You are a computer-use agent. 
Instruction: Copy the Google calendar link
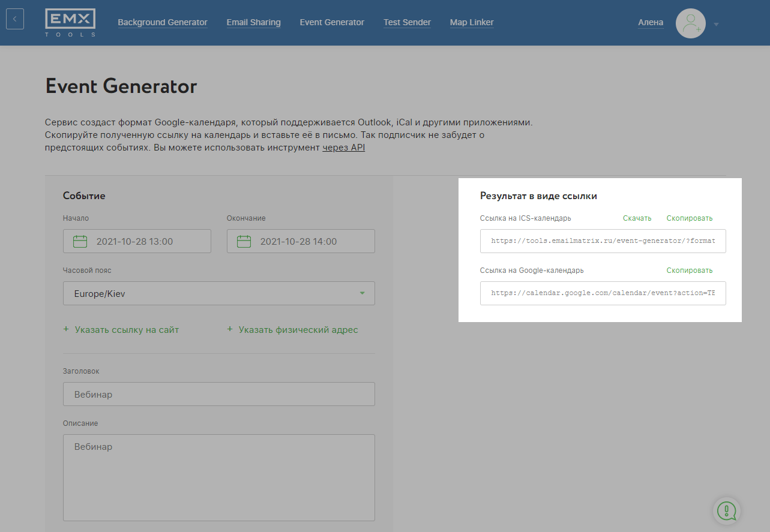tap(689, 270)
